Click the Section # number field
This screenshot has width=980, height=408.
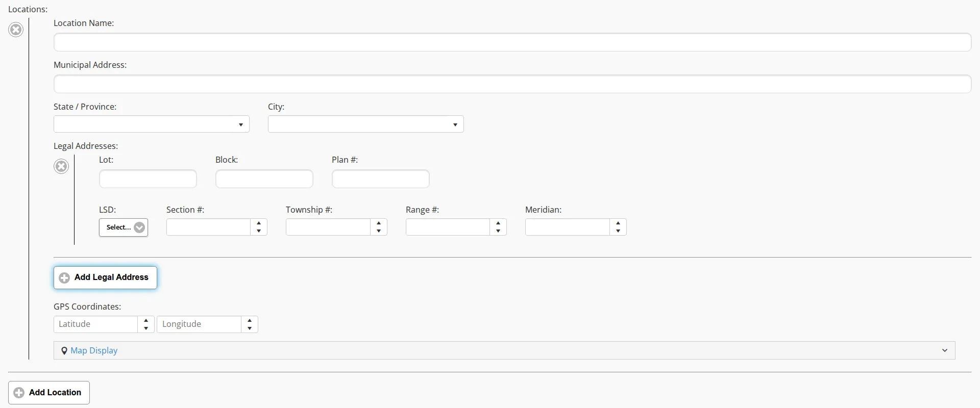click(x=208, y=227)
